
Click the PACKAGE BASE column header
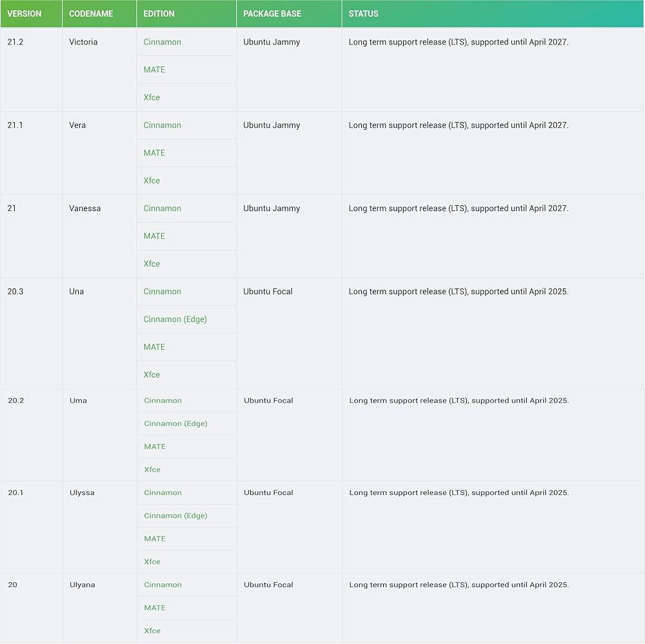(272, 14)
